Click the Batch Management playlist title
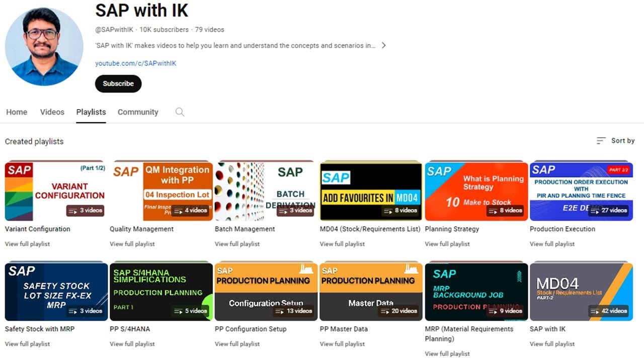The image size is (644, 362). pyautogui.click(x=245, y=229)
